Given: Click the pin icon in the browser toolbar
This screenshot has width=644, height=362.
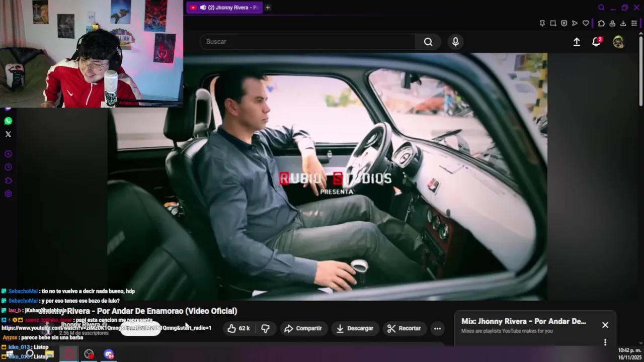Looking at the screenshot, I should click(542, 23).
